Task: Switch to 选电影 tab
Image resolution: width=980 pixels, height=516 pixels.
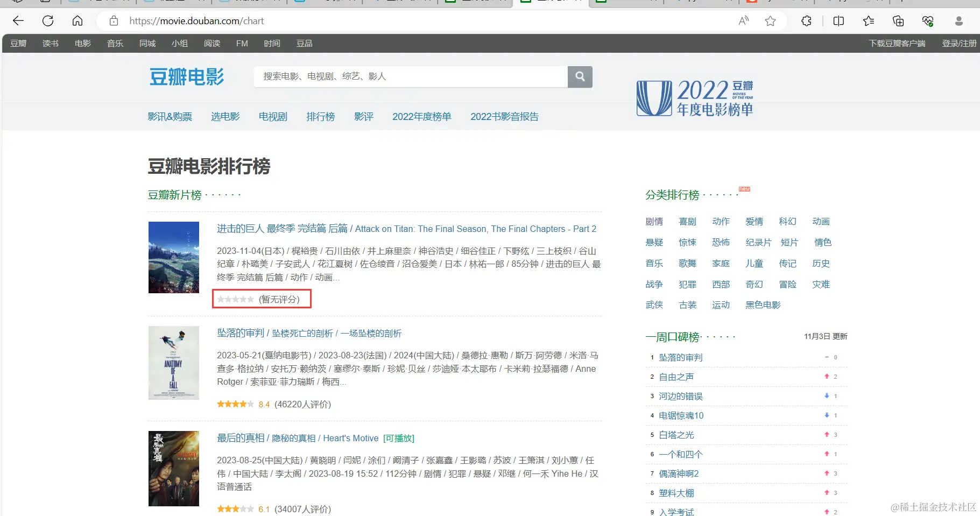Action: [x=225, y=117]
